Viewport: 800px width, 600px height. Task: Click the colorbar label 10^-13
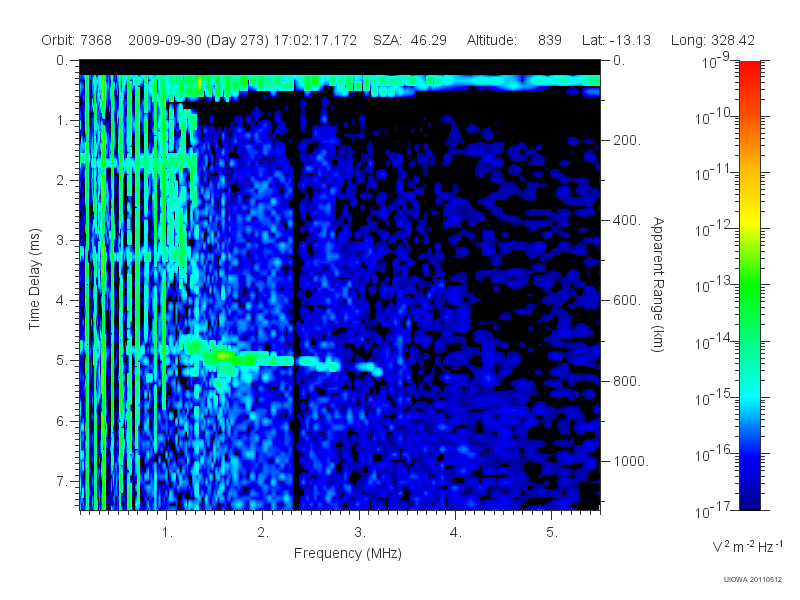[714, 285]
